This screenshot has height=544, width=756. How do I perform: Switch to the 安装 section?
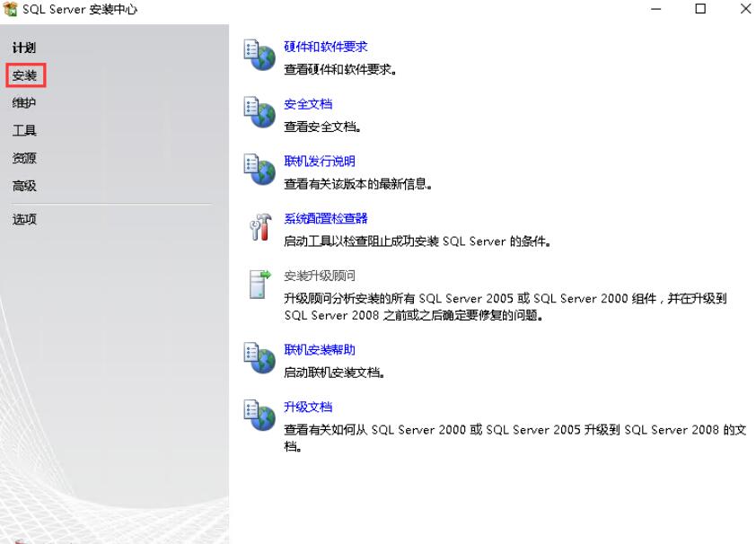(x=24, y=75)
